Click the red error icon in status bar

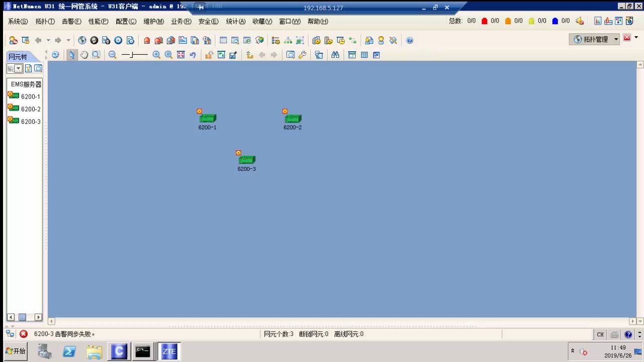24,334
